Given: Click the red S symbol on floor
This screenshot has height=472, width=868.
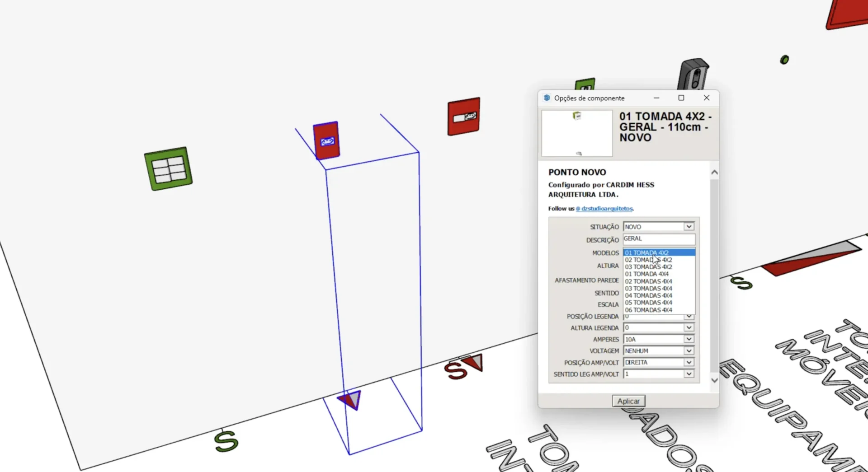Looking at the screenshot, I should click(x=455, y=370).
